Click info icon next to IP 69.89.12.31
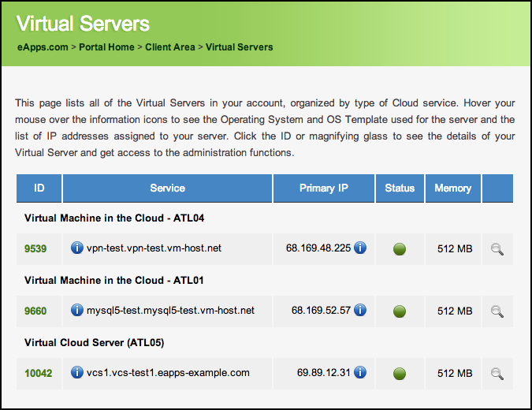This screenshot has height=410, width=532. point(360,373)
